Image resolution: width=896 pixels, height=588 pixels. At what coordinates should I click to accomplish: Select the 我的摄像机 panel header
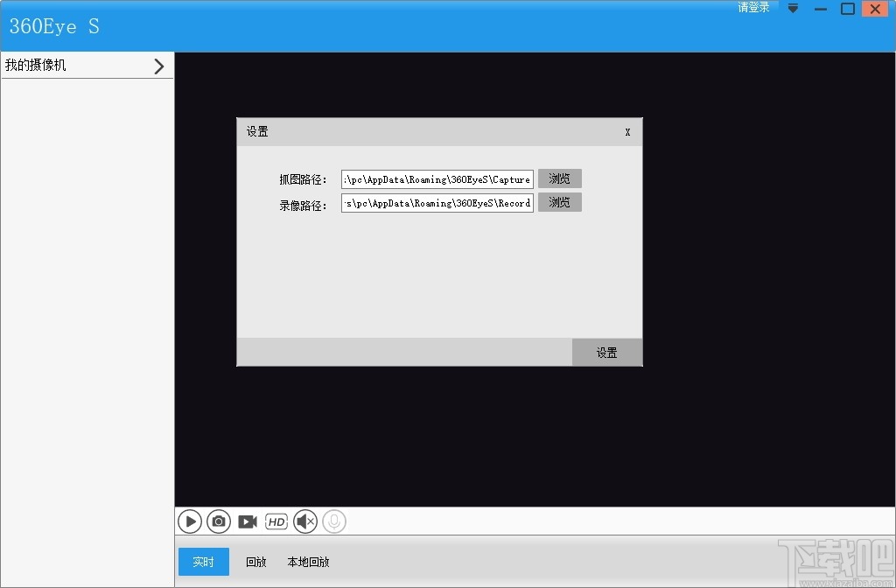[87, 66]
